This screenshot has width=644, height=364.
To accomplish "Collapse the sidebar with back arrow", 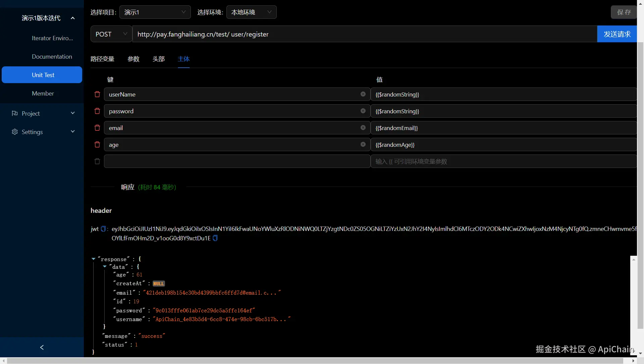I will tap(42, 347).
